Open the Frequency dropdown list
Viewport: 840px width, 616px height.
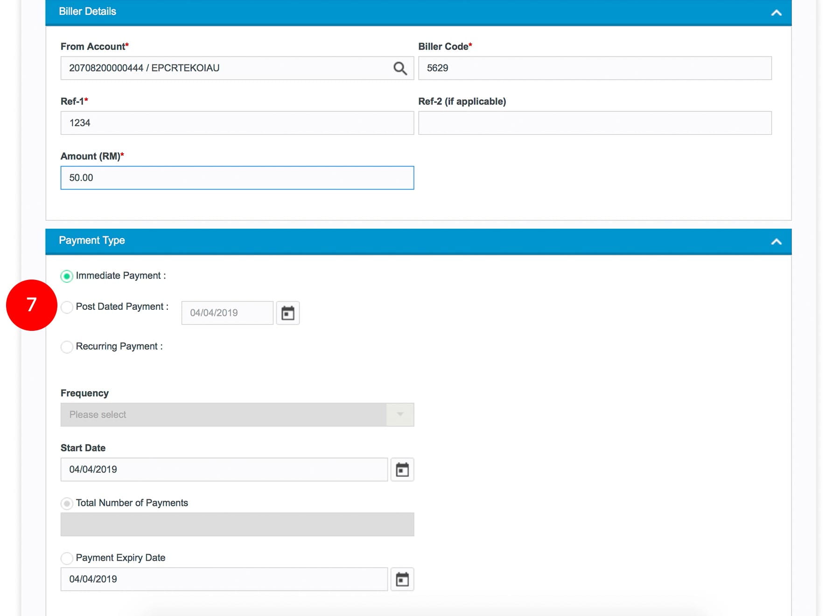(x=237, y=414)
